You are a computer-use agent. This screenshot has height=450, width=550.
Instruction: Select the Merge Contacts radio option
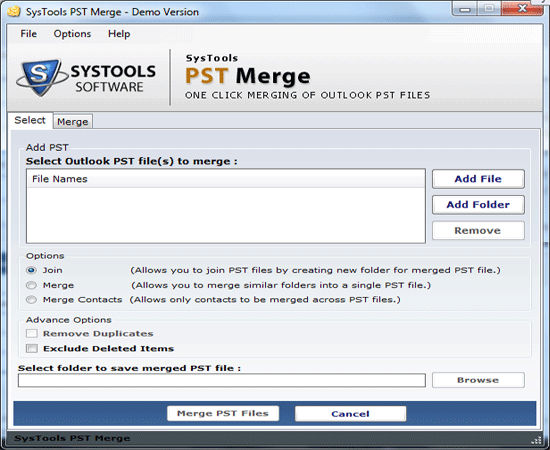[32, 300]
